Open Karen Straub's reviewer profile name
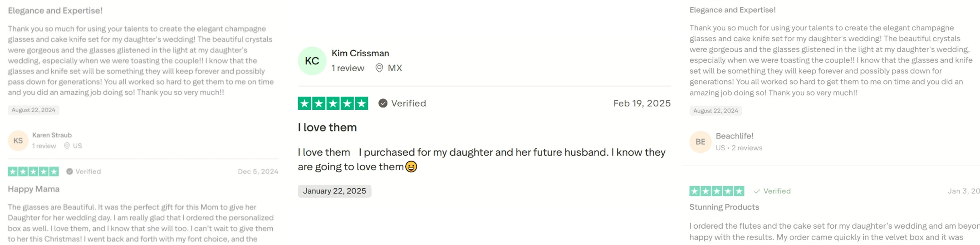Viewport: 980px width, 245px height. pyautogui.click(x=52, y=135)
